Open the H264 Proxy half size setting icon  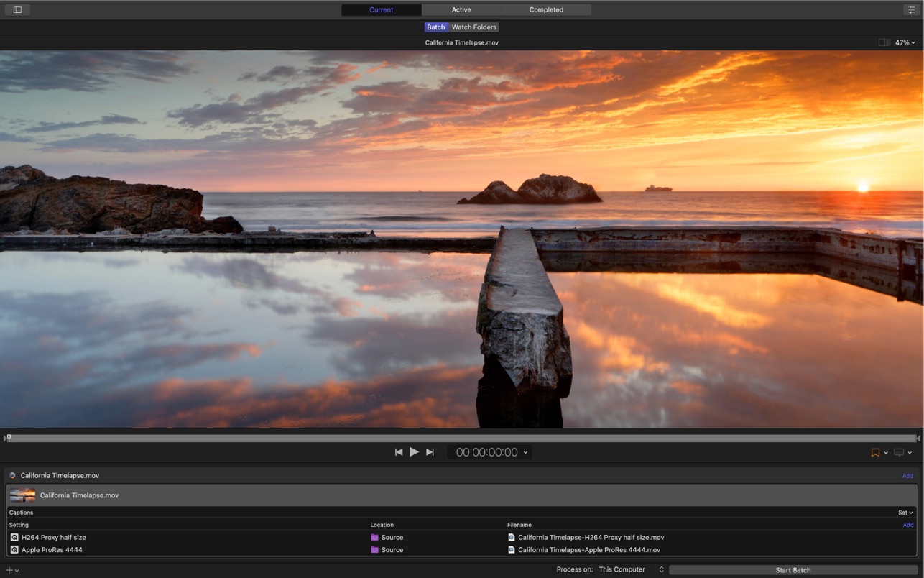click(x=12, y=537)
